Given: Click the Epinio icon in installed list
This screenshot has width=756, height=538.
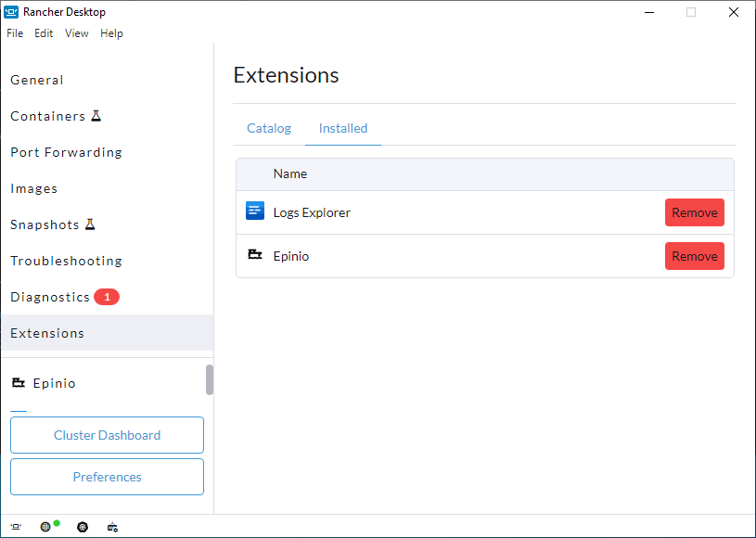Looking at the screenshot, I should pyautogui.click(x=254, y=254).
